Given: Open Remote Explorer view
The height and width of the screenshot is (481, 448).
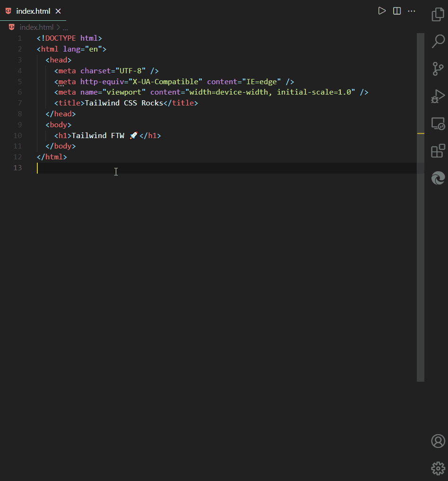Looking at the screenshot, I should (438, 123).
